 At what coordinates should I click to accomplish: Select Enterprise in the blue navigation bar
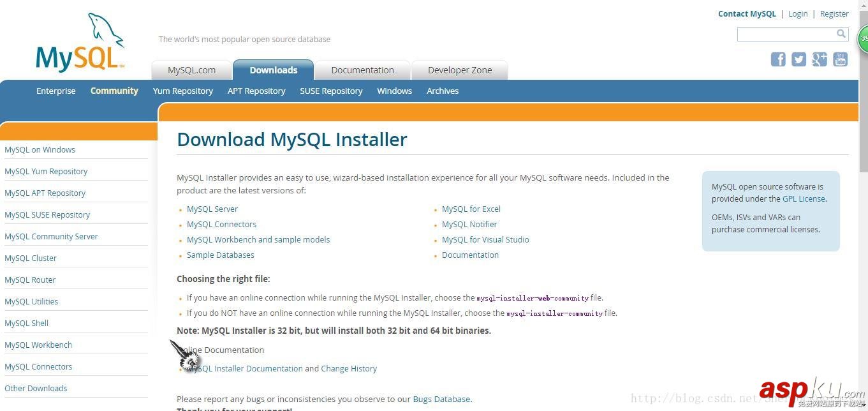point(56,91)
